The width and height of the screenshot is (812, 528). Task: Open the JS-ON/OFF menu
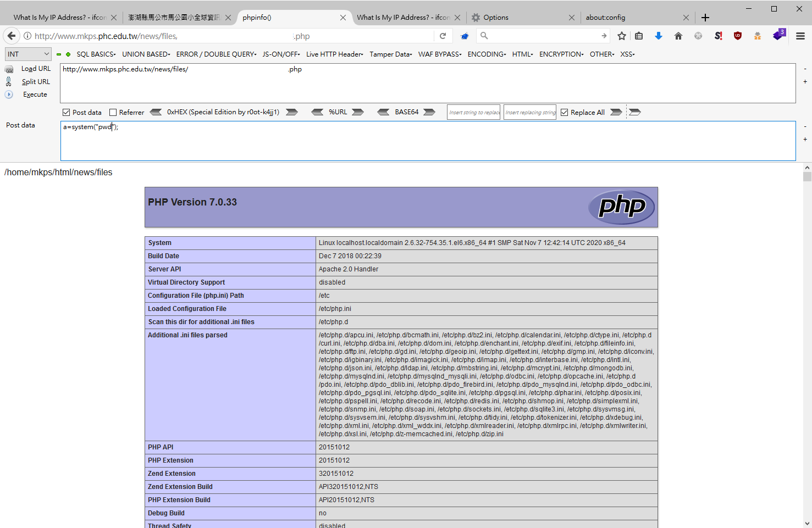click(281, 54)
